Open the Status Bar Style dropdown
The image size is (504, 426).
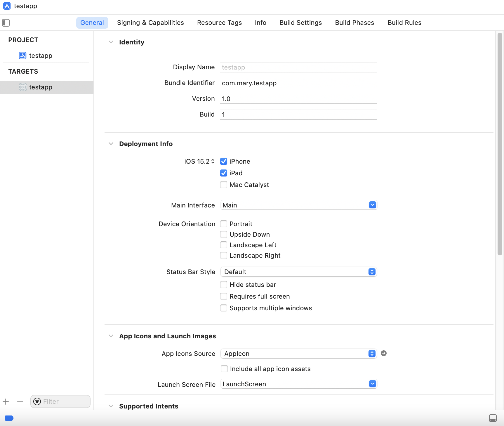click(x=298, y=272)
